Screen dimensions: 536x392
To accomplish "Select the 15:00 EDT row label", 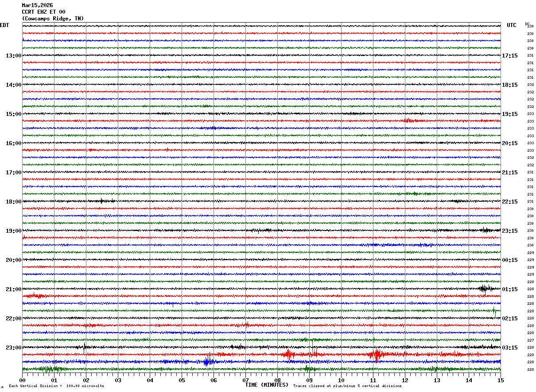I will click(x=14, y=114).
